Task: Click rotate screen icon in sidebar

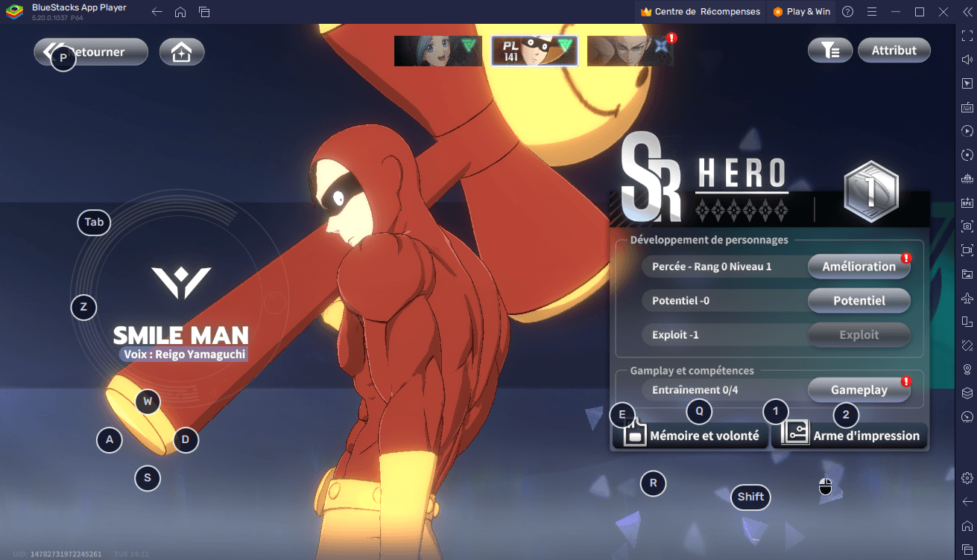Action: pyautogui.click(x=967, y=322)
